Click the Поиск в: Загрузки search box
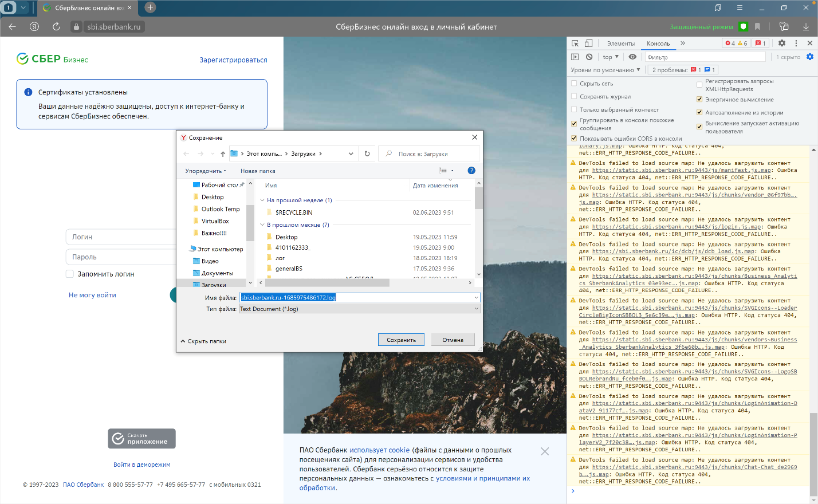Screen dimensions: 818x504 click(430, 153)
